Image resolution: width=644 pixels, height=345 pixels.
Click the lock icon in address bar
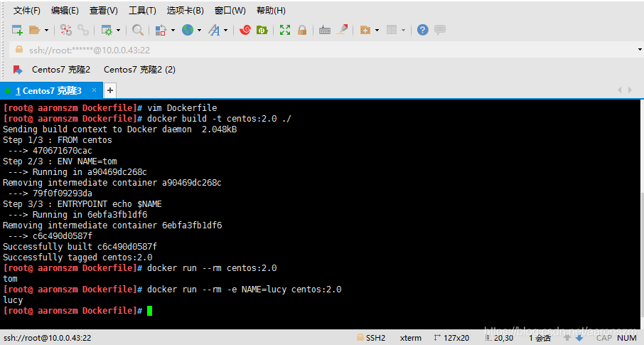click(19, 49)
